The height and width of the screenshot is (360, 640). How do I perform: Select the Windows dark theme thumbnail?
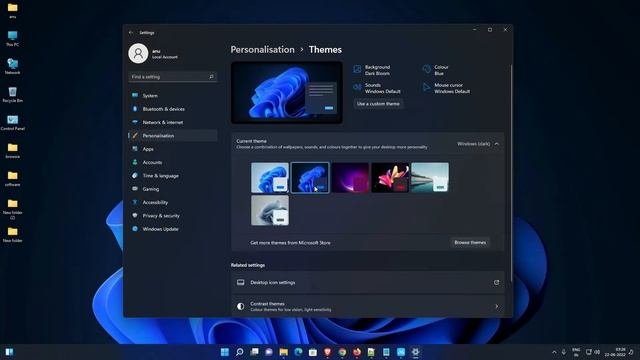click(310, 178)
